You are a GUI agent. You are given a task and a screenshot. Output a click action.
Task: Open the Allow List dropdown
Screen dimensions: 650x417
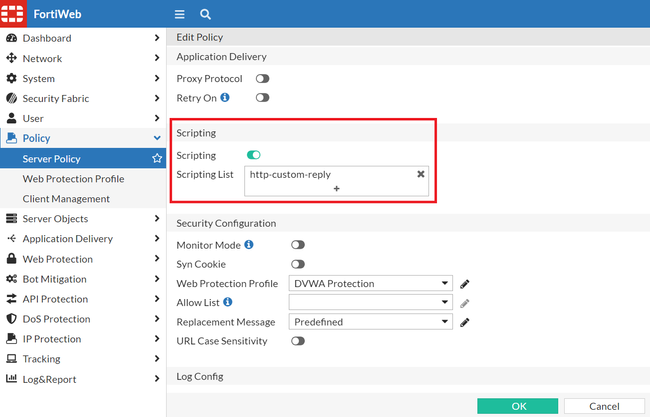371,302
